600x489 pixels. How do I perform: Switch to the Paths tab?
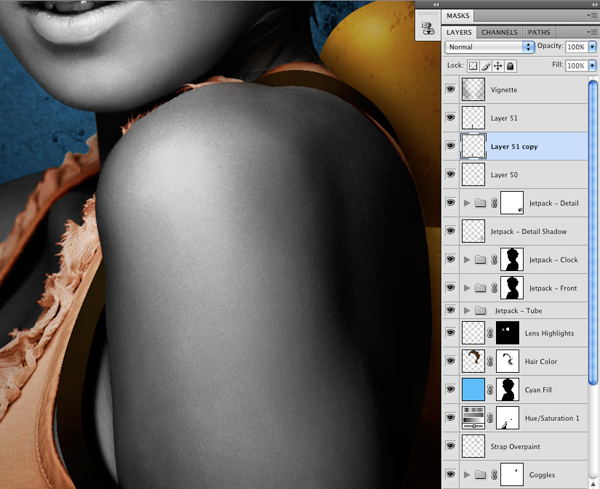point(539,33)
